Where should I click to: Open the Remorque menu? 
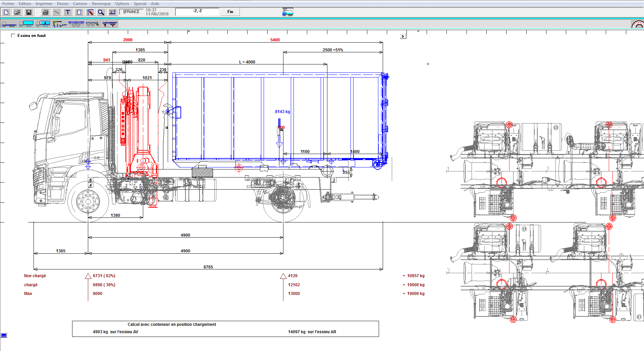click(x=101, y=4)
